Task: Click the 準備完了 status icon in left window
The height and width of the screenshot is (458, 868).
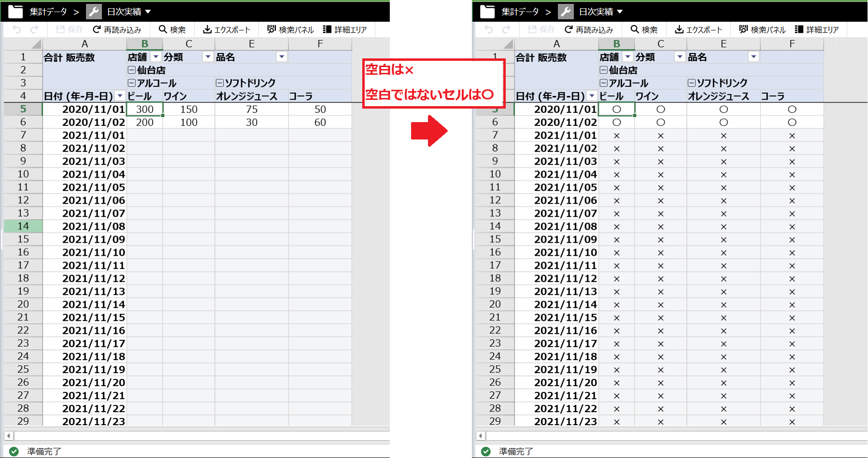Action: [14, 451]
